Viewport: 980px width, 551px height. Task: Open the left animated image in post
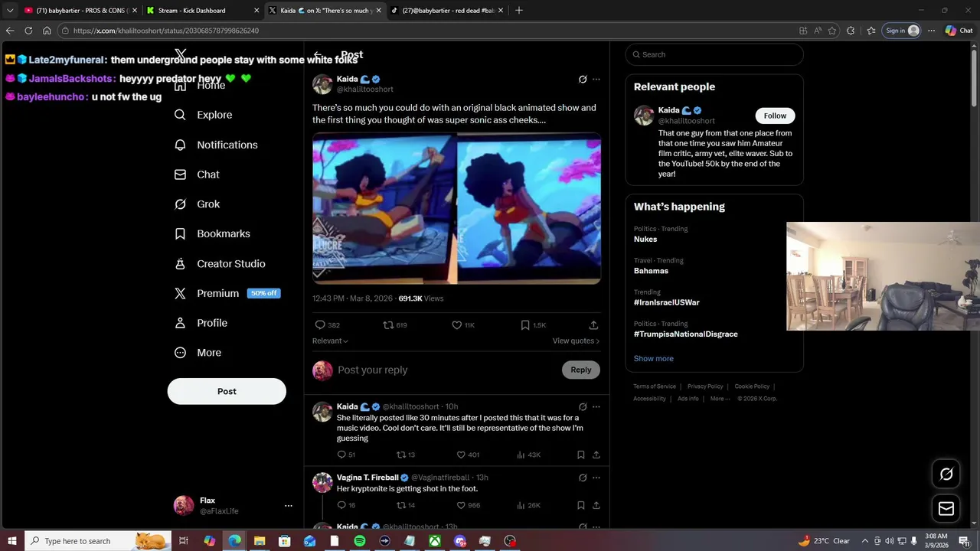(x=384, y=208)
